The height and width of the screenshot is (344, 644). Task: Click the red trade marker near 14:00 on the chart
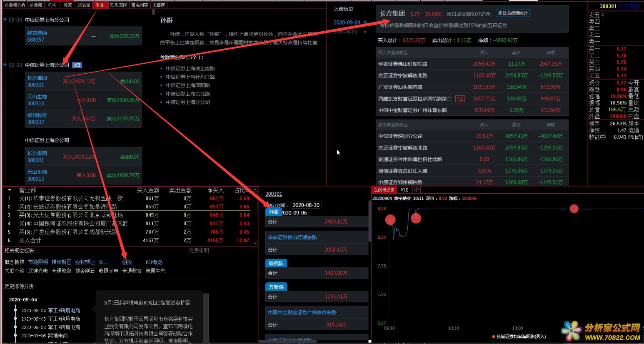click(x=574, y=209)
